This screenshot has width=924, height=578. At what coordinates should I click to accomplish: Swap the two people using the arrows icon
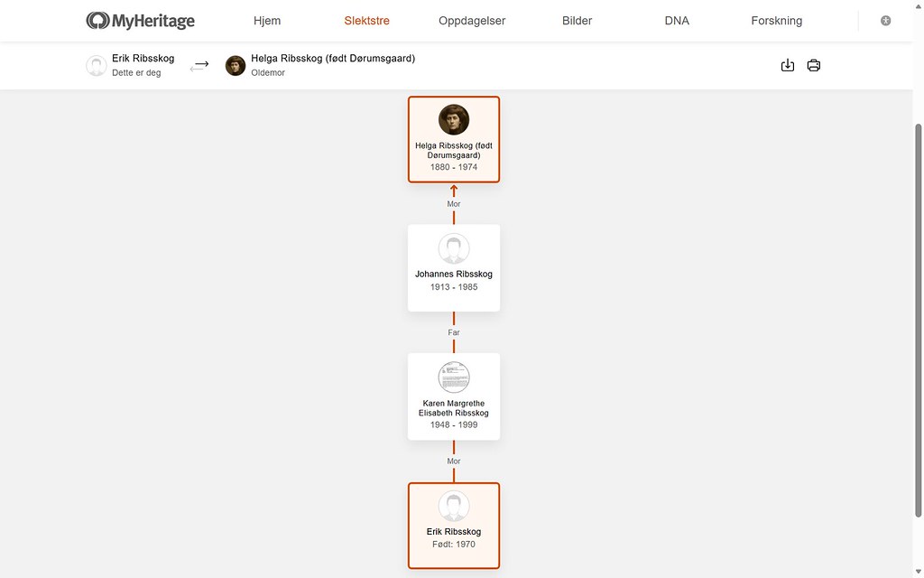click(199, 66)
